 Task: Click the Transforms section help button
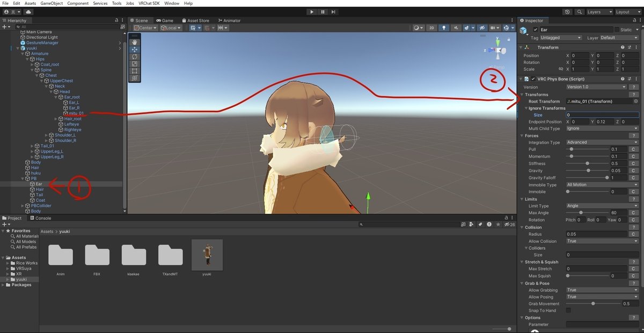[x=633, y=95]
